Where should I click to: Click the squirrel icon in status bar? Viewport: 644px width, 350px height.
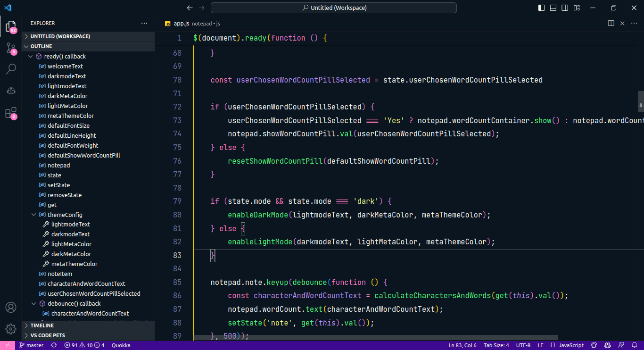pos(594,345)
